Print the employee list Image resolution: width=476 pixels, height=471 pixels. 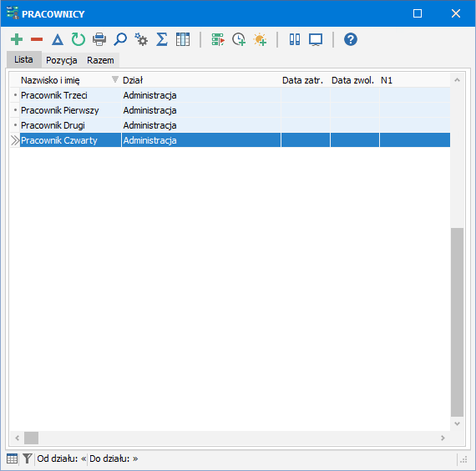[x=99, y=39]
